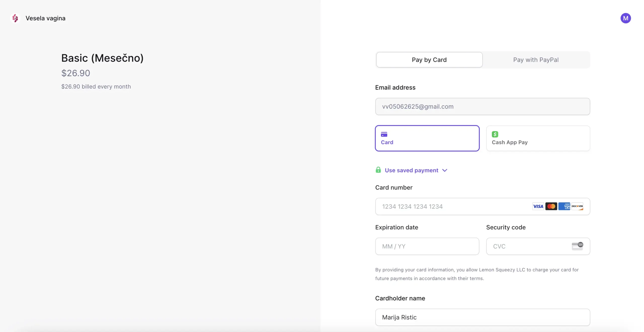This screenshot has width=644, height=332.
Task: Click the Discover card brand icon
Action: 577,206
